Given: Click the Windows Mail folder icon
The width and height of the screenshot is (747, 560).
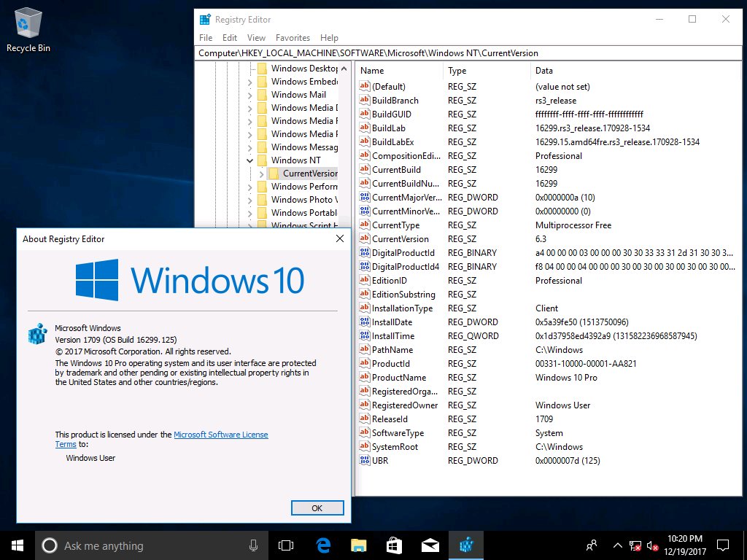Looking at the screenshot, I should pos(262,94).
